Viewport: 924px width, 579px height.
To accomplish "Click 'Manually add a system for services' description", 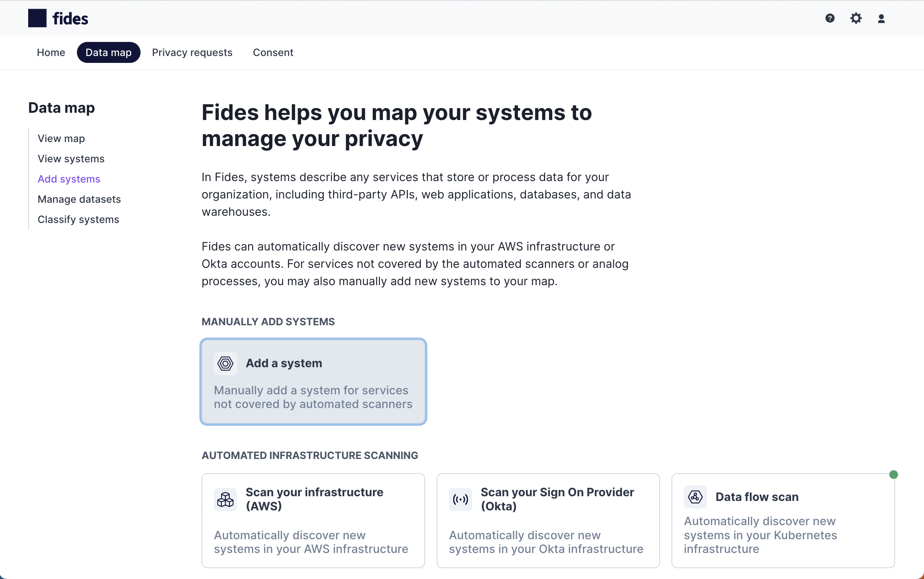I will pos(313,397).
